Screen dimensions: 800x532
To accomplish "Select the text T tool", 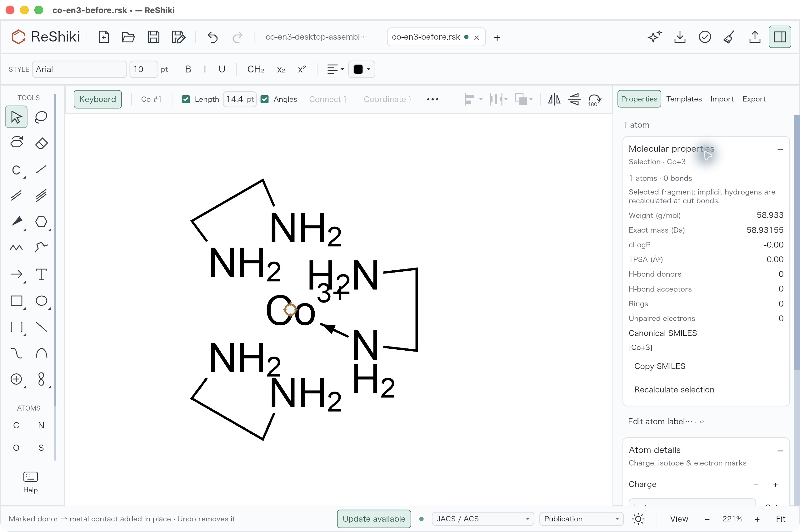I will tap(41, 274).
